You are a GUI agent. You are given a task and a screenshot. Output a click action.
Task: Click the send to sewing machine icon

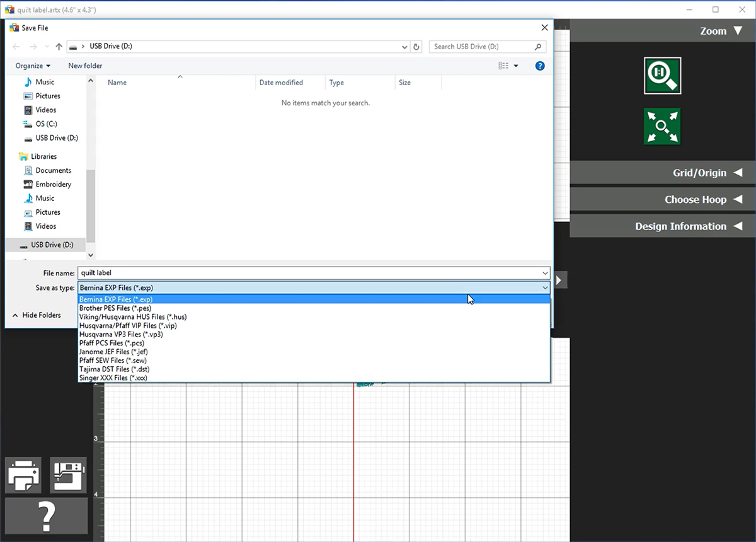[68, 475]
